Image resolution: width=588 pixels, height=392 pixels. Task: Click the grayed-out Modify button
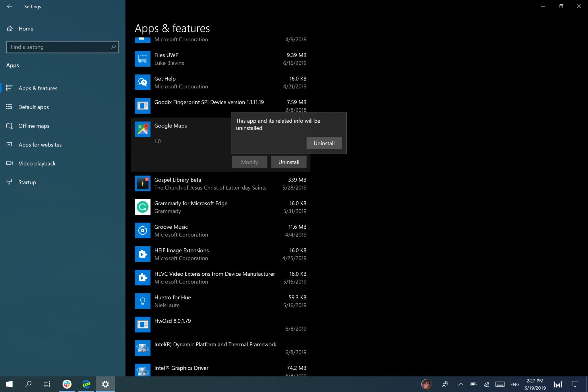pyautogui.click(x=249, y=162)
